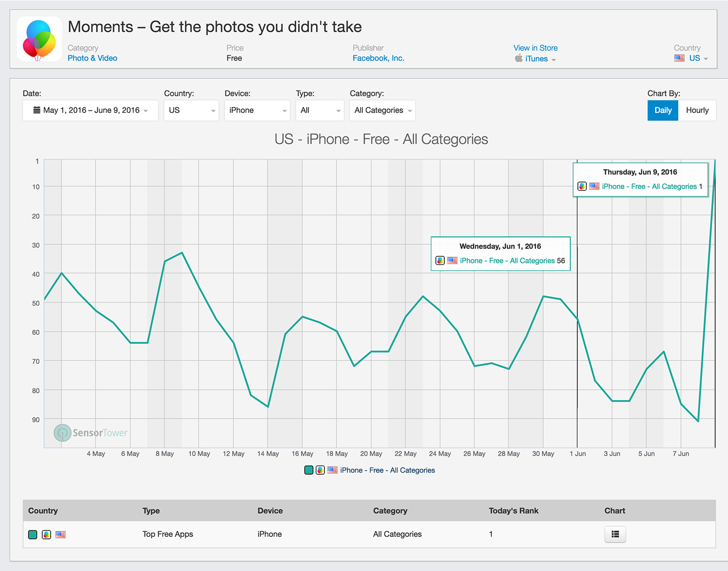
Task: Click the Moments app title heading
Action: coord(214,27)
